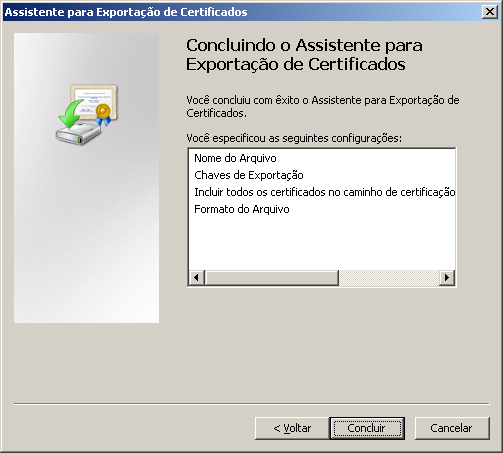Click the horizontal scrollbar thumb
503x453 pixels.
pos(271,277)
